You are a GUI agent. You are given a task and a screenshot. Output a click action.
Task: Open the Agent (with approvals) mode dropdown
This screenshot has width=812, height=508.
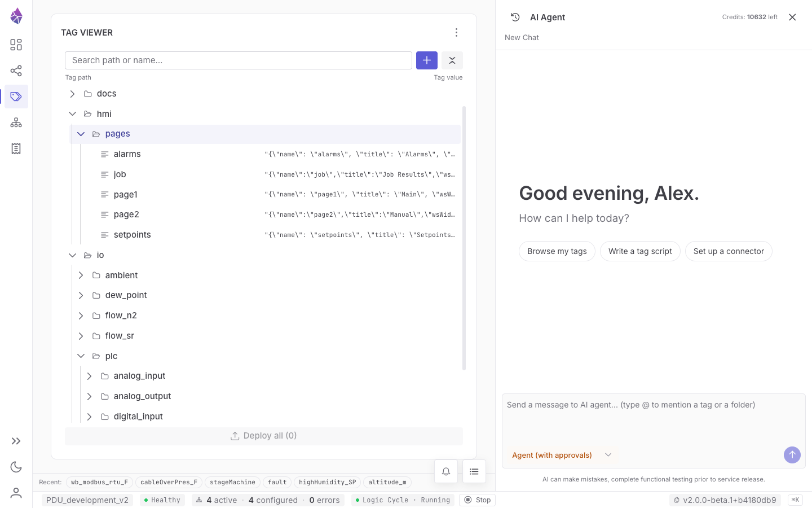[562, 455]
